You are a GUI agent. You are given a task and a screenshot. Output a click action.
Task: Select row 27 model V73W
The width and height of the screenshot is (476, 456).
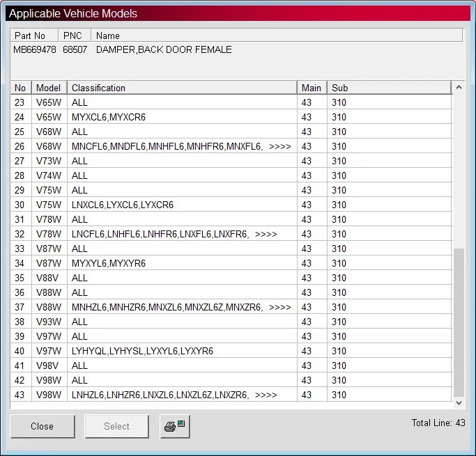click(49, 161)
